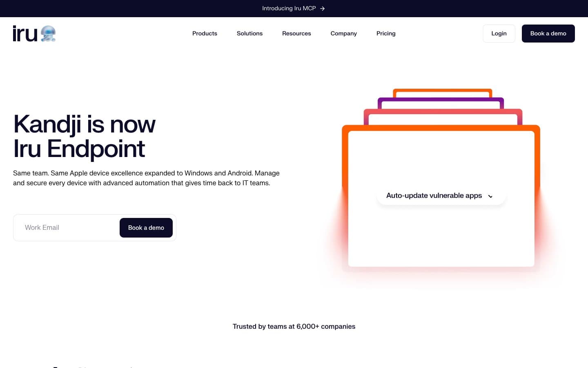Open the Resources menu
The image size is (588, 368).
296,34
